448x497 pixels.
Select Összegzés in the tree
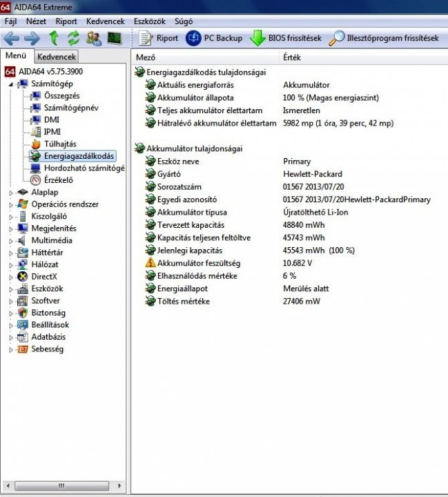click(62, 96)
